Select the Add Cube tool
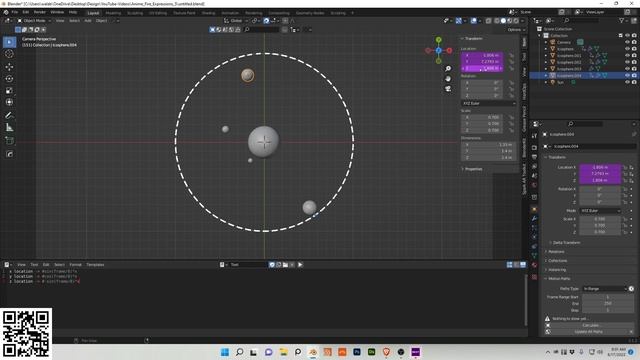This screenshot has height=360, width=640. tap(9, 141)
